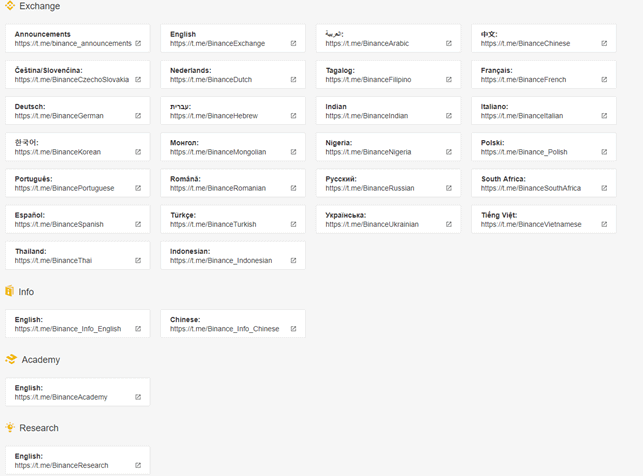Viewport: 643px width, 476px height.
Task: Click external link icon for BinanceVietnamese
Action: coord(604,224)
